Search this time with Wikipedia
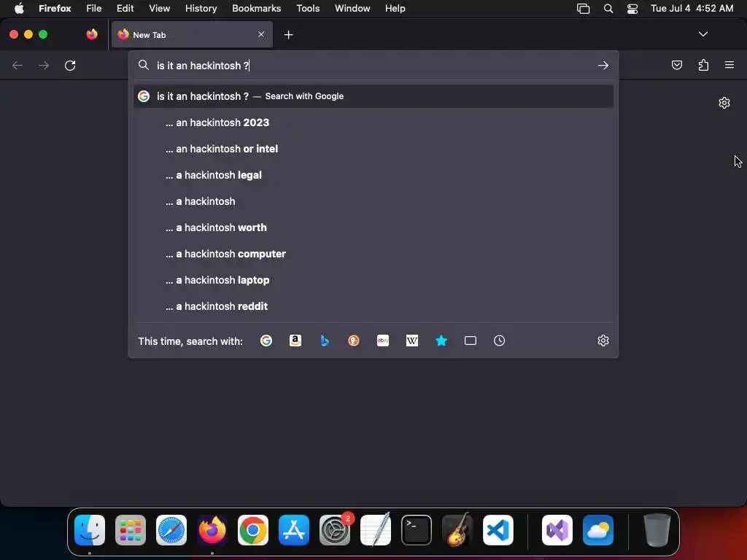Image resolution: width=747 pixels, height=560 pixels. tap(412, 341)
